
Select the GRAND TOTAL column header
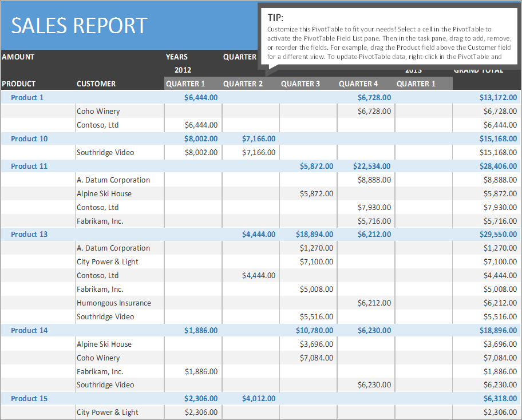(478, 70)
